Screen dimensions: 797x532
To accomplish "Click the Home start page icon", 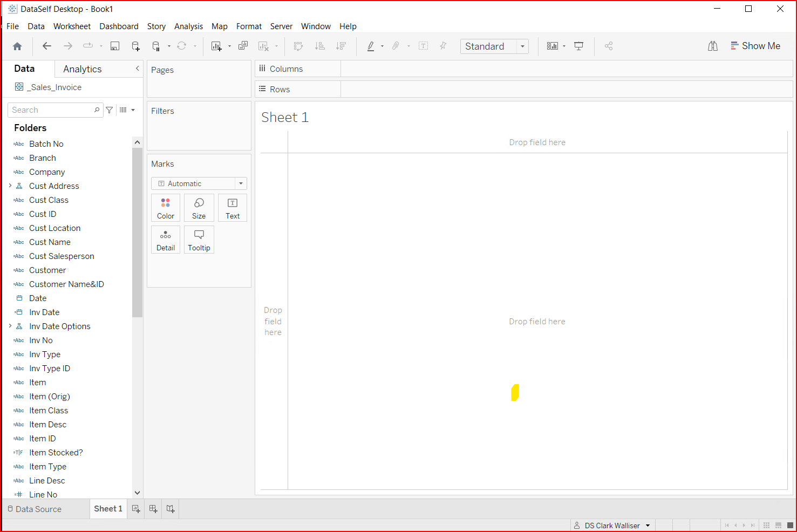I will pyautogui.click(x=17, y=46).
